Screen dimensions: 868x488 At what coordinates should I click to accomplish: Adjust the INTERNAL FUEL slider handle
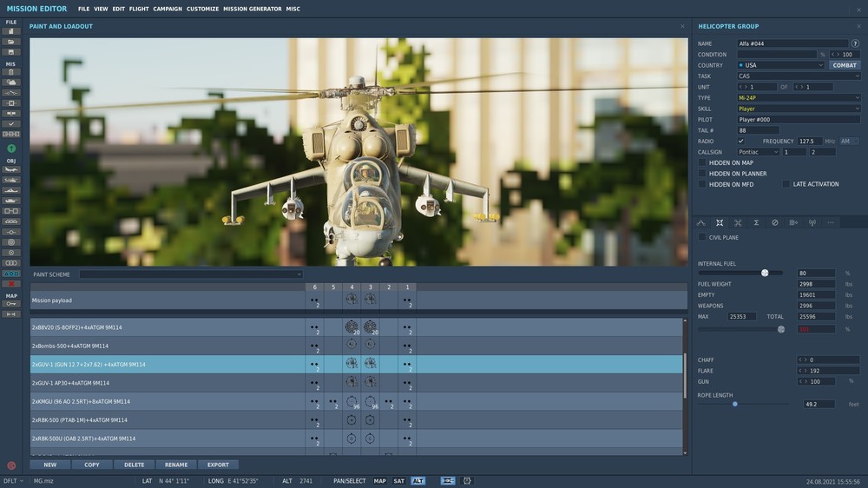[765, 273]
